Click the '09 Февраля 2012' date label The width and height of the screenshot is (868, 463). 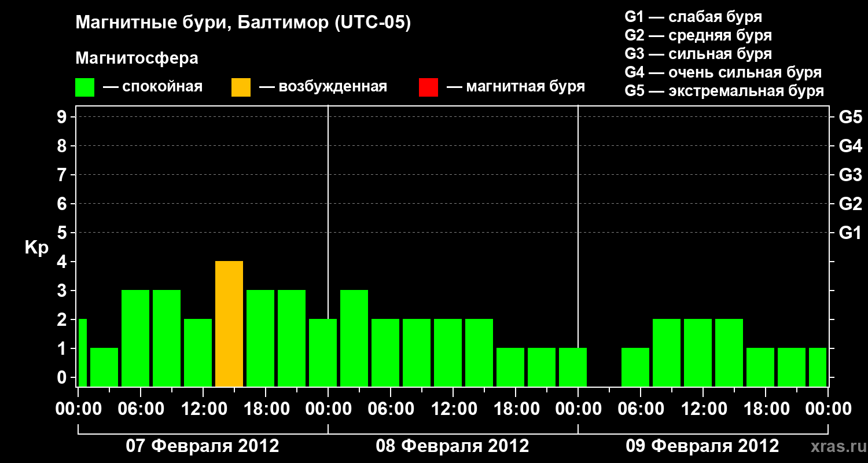tap(703, 446)
